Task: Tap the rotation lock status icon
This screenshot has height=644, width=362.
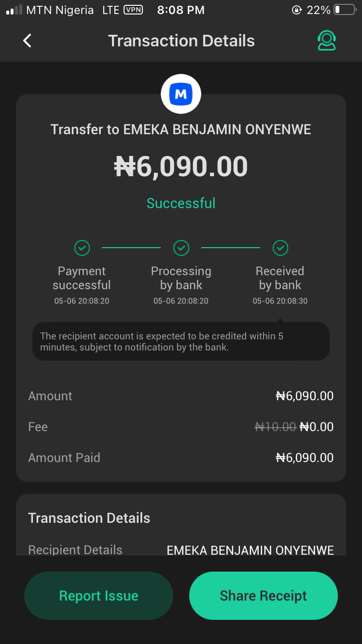Action: coord(296,10)
